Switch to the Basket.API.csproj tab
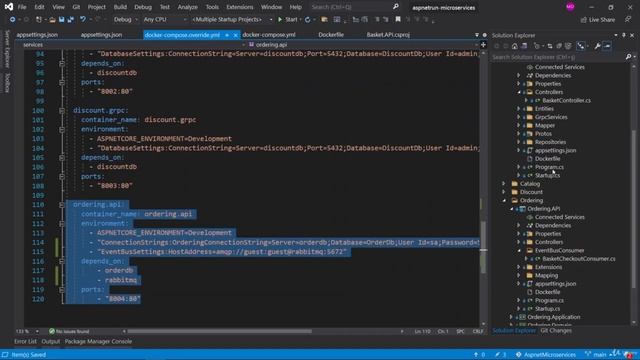The width and height of the screenshot is (640, 360). pos(388,35)
